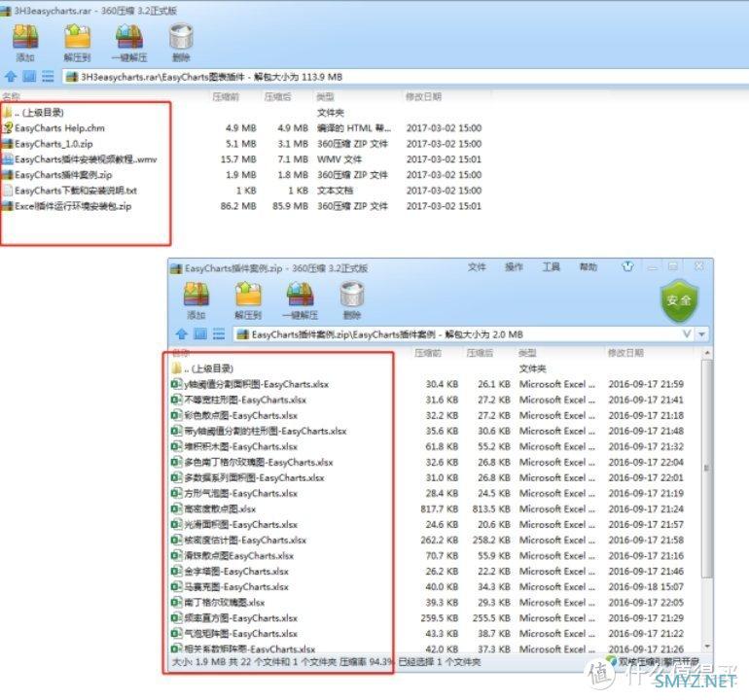Go up one level in the rar window
Image resolution: width=749 pixels, height=700 pixels.
pos(11,77)
